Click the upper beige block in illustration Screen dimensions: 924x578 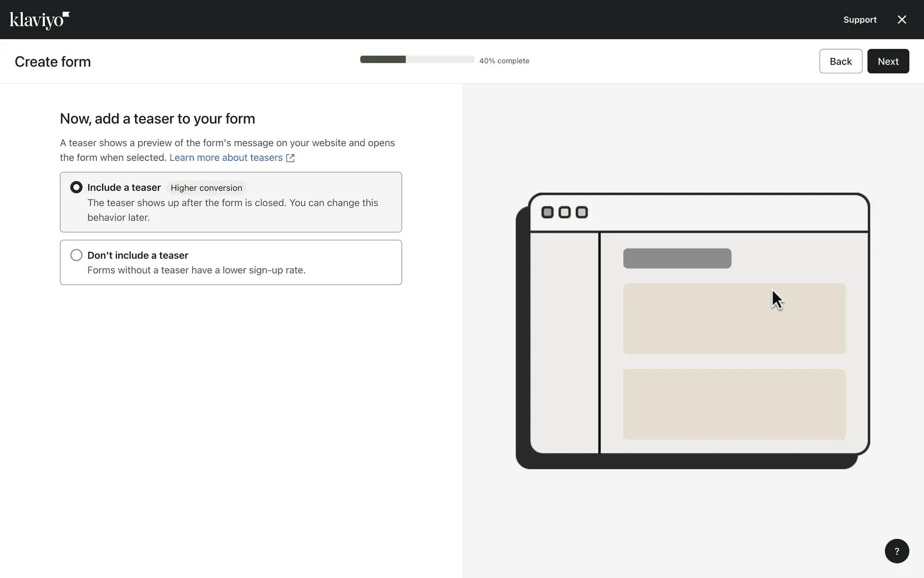click(x=733, y=319)
